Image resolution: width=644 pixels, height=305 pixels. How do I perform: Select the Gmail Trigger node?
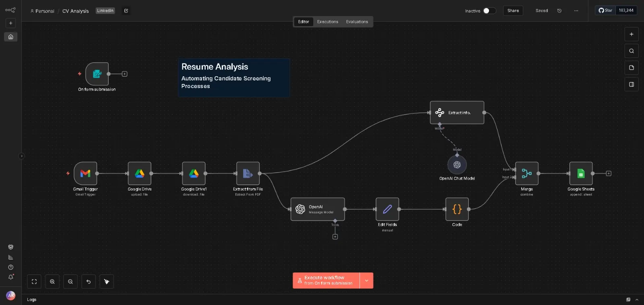point(85,174)
